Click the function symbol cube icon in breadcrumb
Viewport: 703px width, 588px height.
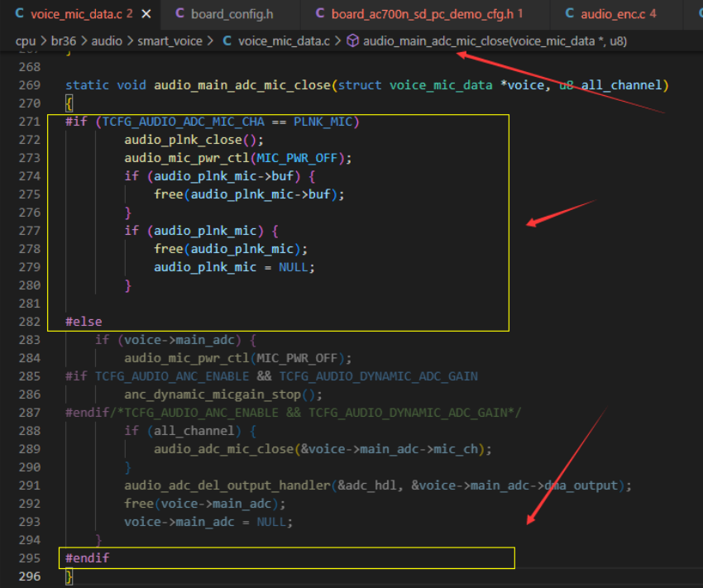[353, 41]
